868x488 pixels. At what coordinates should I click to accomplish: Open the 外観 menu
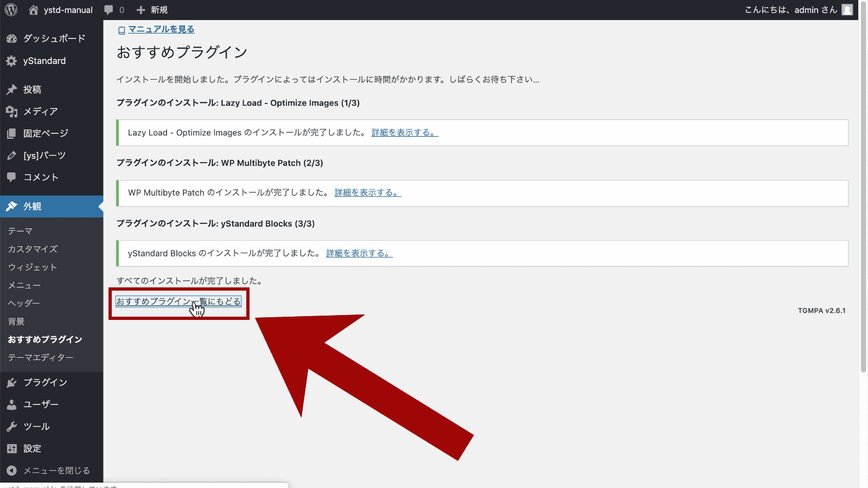click(x=52, y=206)
